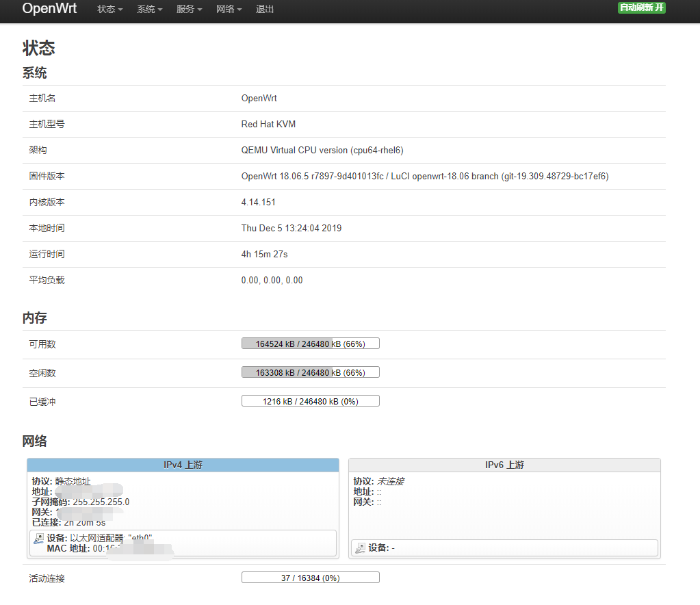Expand the 服务 navigation menu
This screenshot has height=605, width=700.
tap(190, 10)
